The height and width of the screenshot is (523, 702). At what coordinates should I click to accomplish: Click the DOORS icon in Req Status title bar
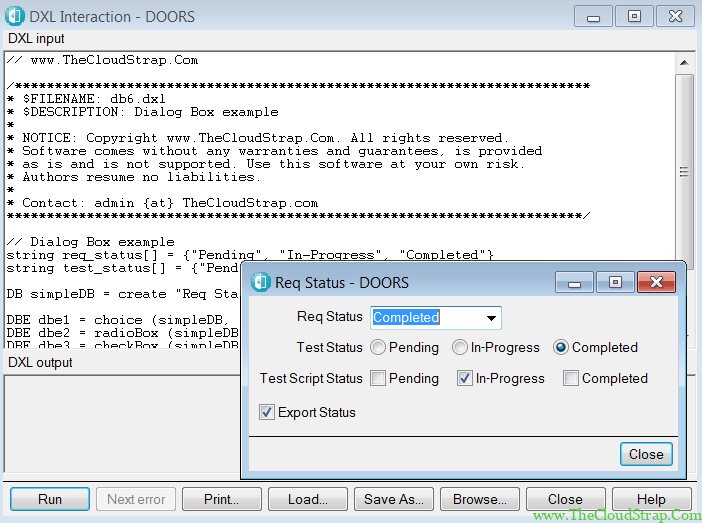click(261, 282)
